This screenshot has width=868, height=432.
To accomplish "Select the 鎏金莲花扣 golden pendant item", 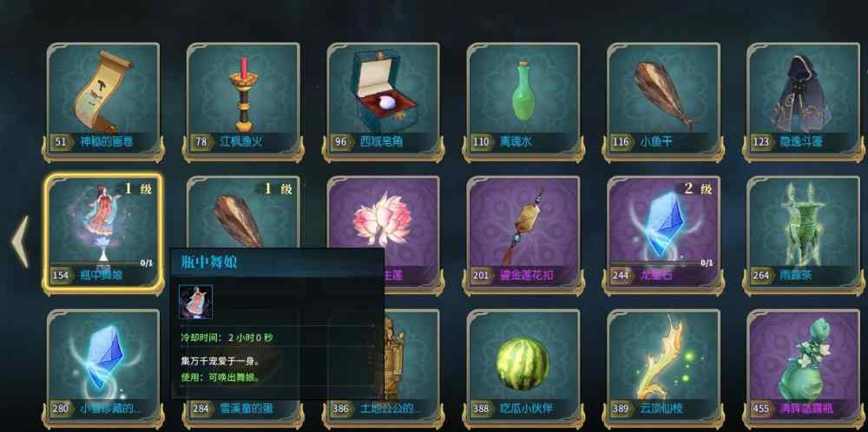I will [523, 234].
